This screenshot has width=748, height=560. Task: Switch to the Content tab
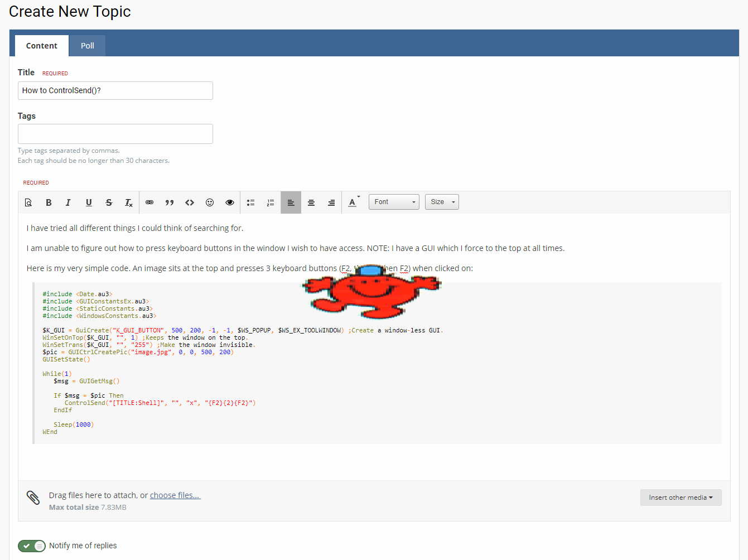(42, 46)
